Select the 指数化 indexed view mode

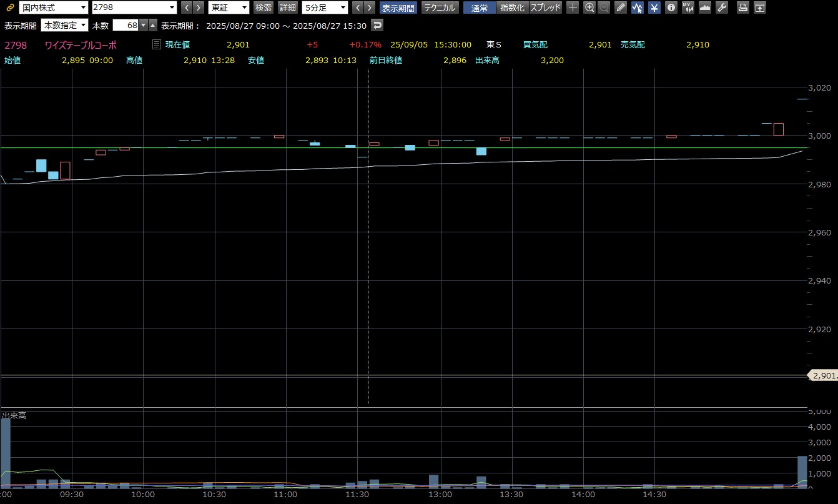[513, 7]
